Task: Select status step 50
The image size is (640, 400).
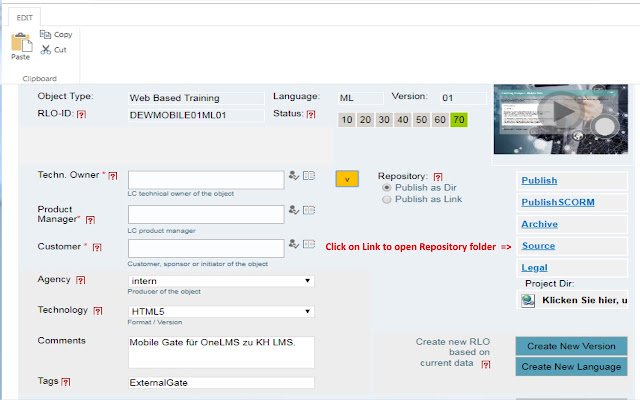Action: (421, 120)
